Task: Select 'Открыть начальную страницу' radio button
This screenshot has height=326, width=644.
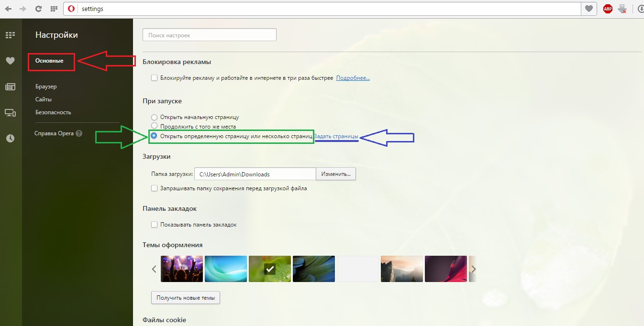Action: 154,117
